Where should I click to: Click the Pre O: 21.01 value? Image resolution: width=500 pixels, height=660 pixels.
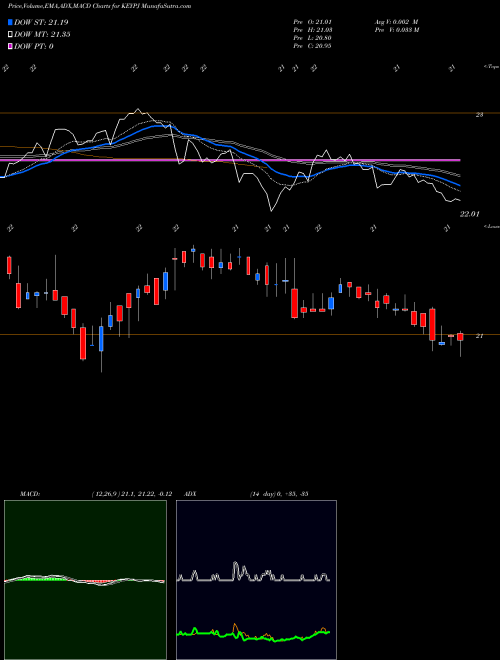(312, 22)
